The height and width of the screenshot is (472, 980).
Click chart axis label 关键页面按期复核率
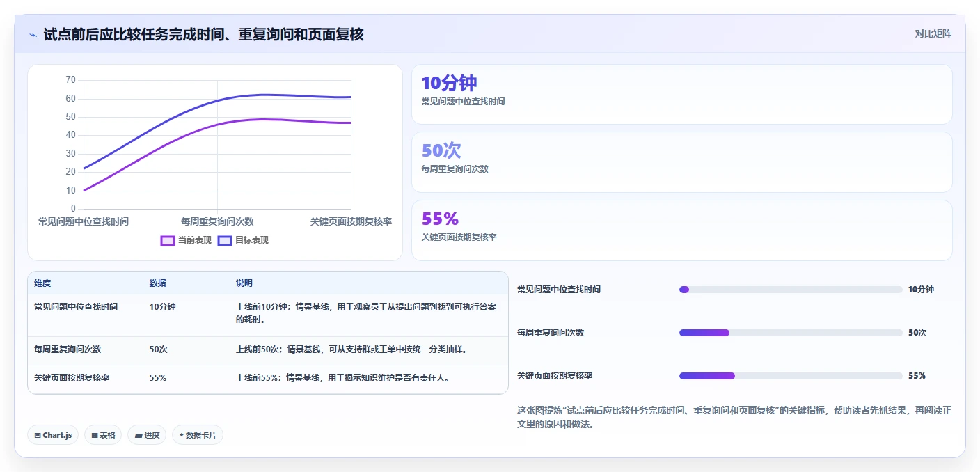tap(351, 221)
